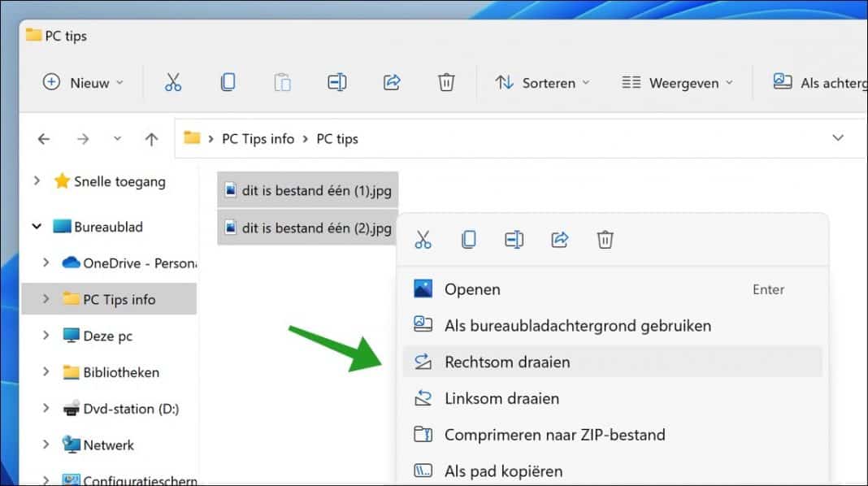
Task: Expand the Deze pc tree chevron
Action: (47, 336)
